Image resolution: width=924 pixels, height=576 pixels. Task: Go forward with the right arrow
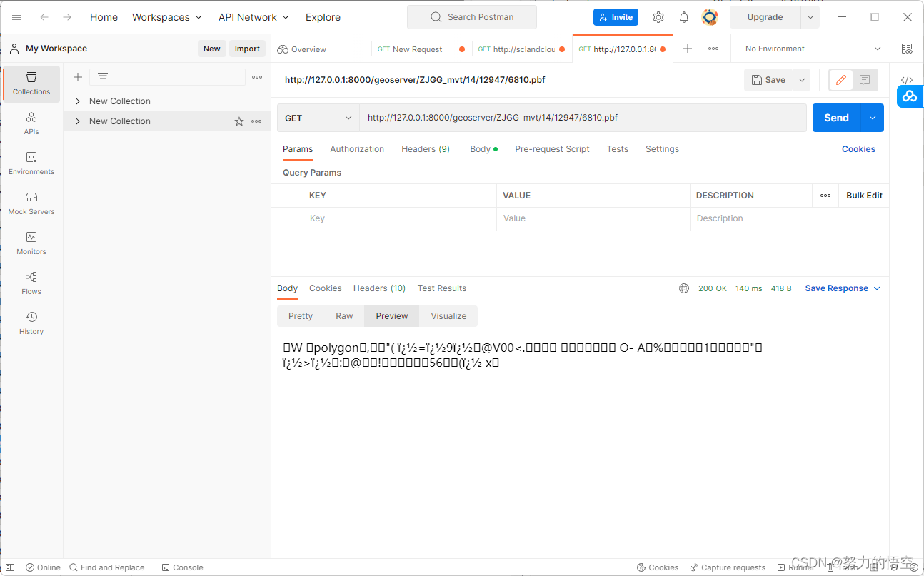coord(67,17)
